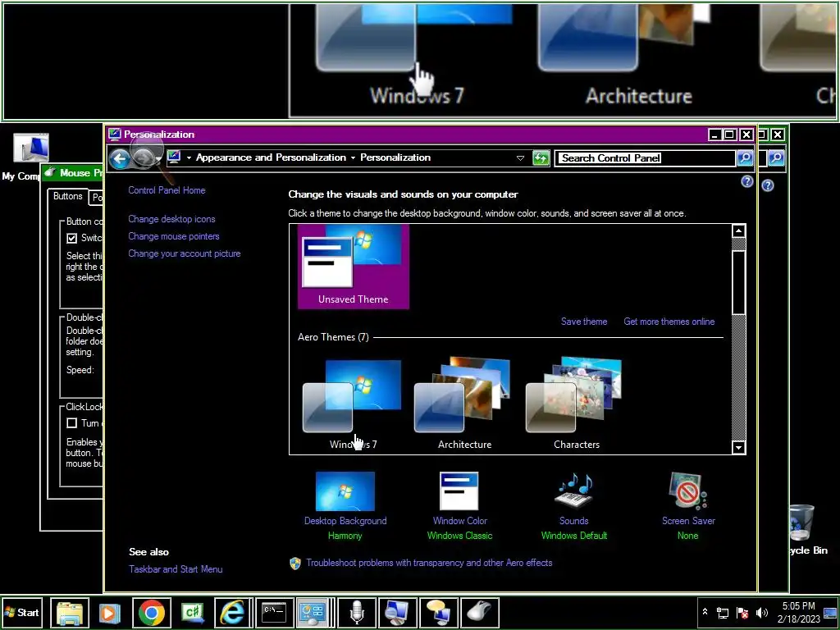The height and width of the screenshot is (630, 840).
Task: Click the volume speaker tray icon
Action: tap(762, 613)
